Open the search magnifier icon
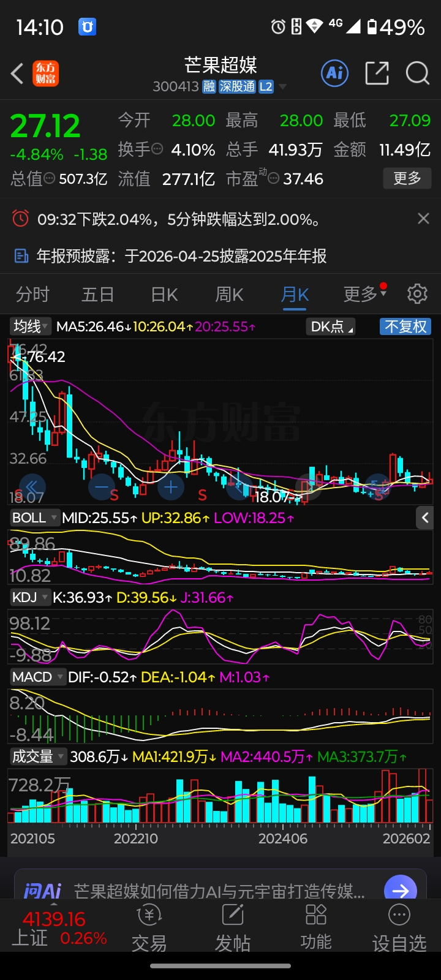This screenshot has width=441, height=980. 418,73
